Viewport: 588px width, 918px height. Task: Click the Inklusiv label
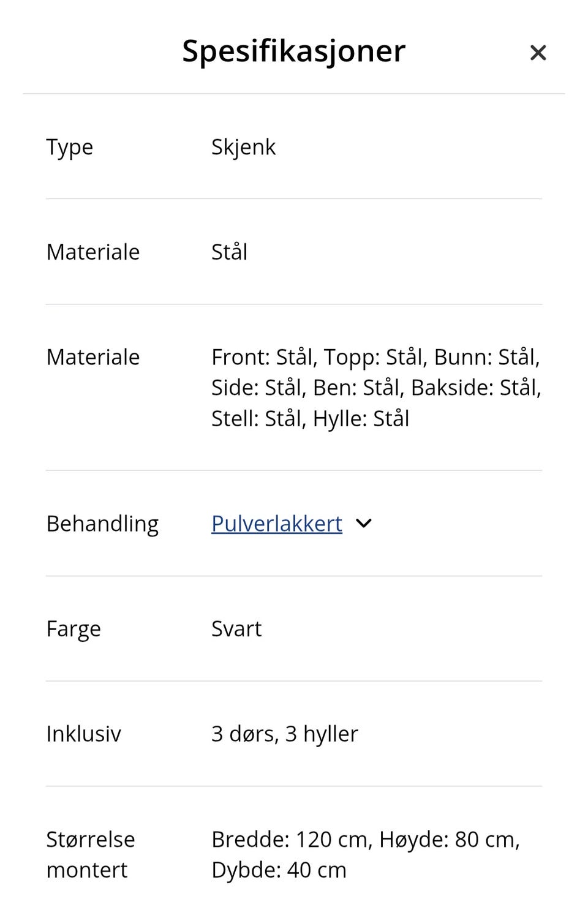(84, 734)
